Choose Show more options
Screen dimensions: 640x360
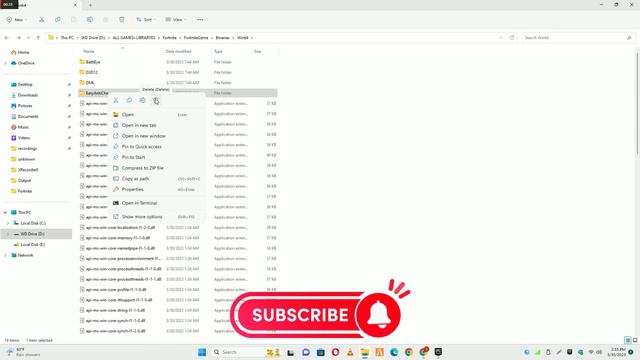157,217
